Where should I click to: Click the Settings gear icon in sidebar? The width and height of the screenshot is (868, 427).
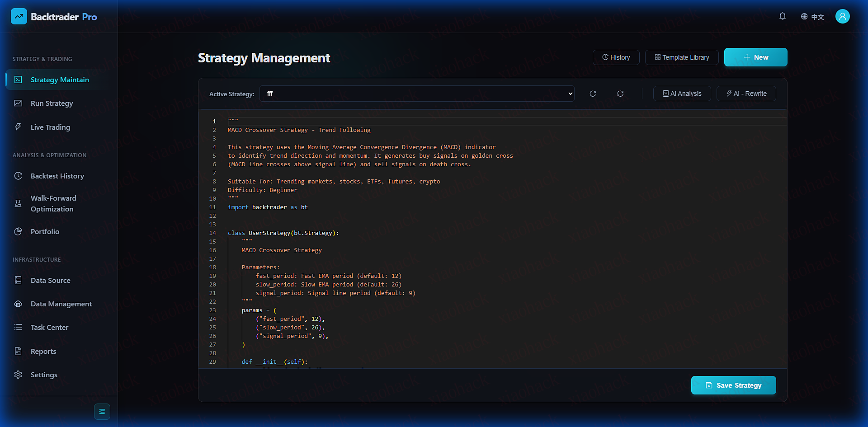pyautogui.click(x=18, y=375)
